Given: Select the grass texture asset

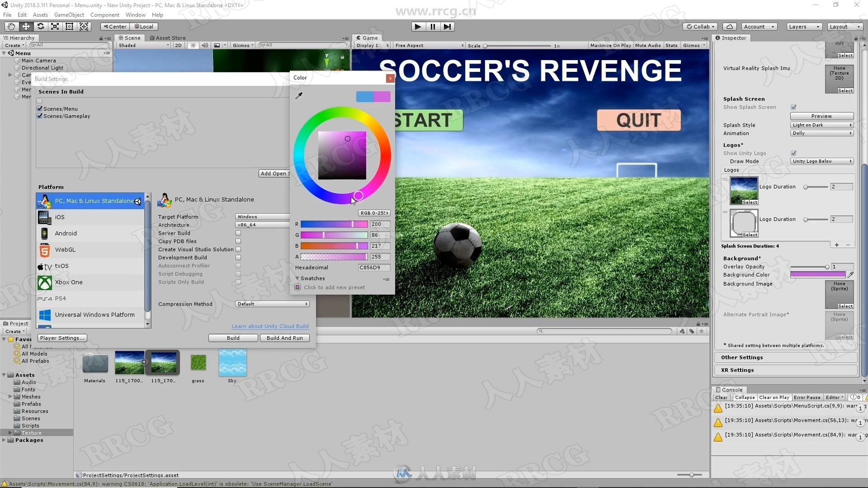Looking at the screenshot, I should point(198,362).
